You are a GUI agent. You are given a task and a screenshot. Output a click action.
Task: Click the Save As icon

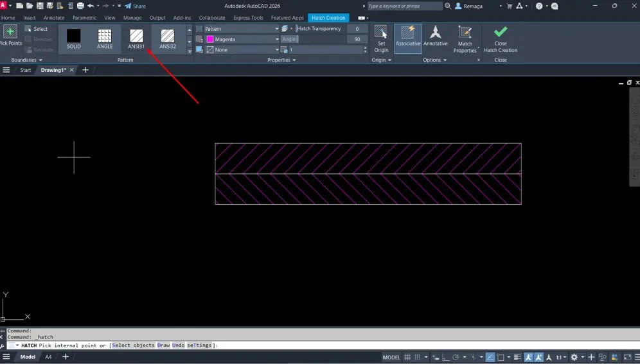click(50, 6)
